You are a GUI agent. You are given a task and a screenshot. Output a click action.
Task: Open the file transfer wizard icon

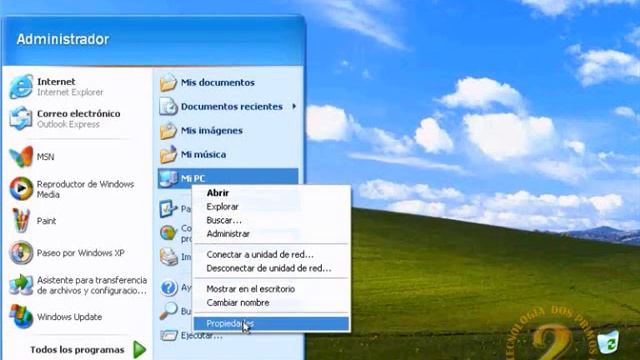21,285
